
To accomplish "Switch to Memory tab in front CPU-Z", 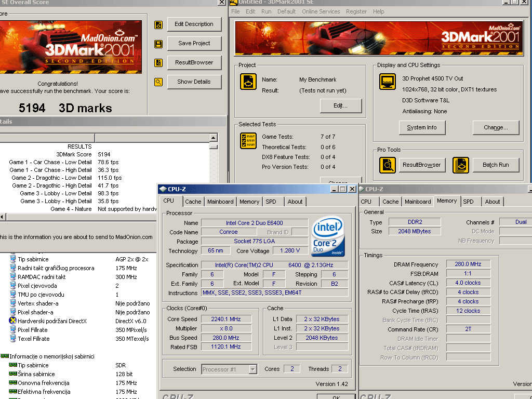I will coord(249,202).
